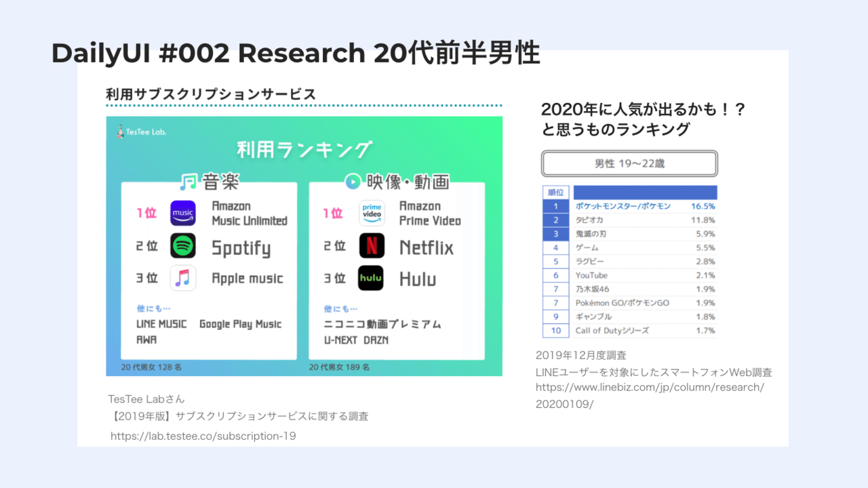Click the 男性 19〜22歳 box

(x=629, y=163)
